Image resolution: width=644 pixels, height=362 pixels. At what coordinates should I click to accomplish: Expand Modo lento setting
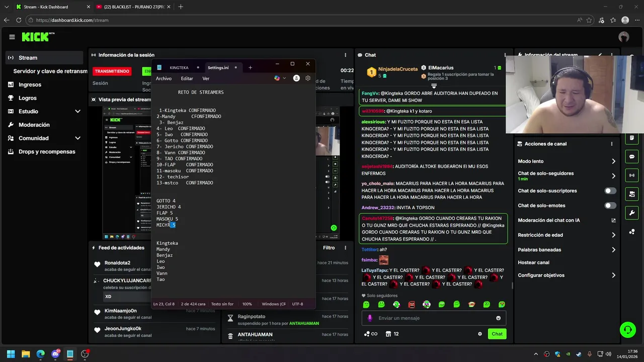point(567,161)
